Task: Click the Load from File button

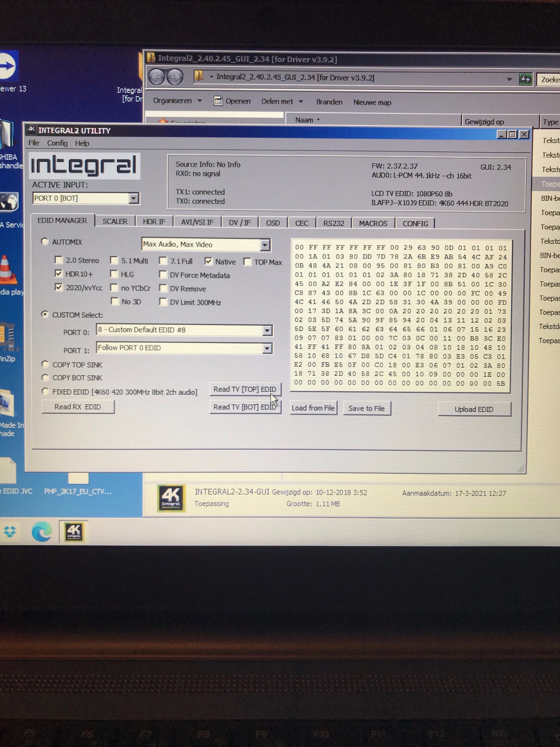Action: (x=313, y=408)
